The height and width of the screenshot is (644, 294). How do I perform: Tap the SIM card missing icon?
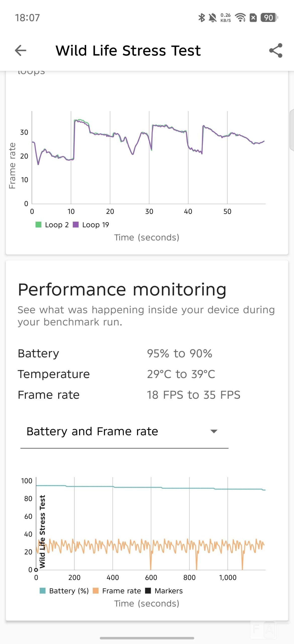[x=253, y=18]
